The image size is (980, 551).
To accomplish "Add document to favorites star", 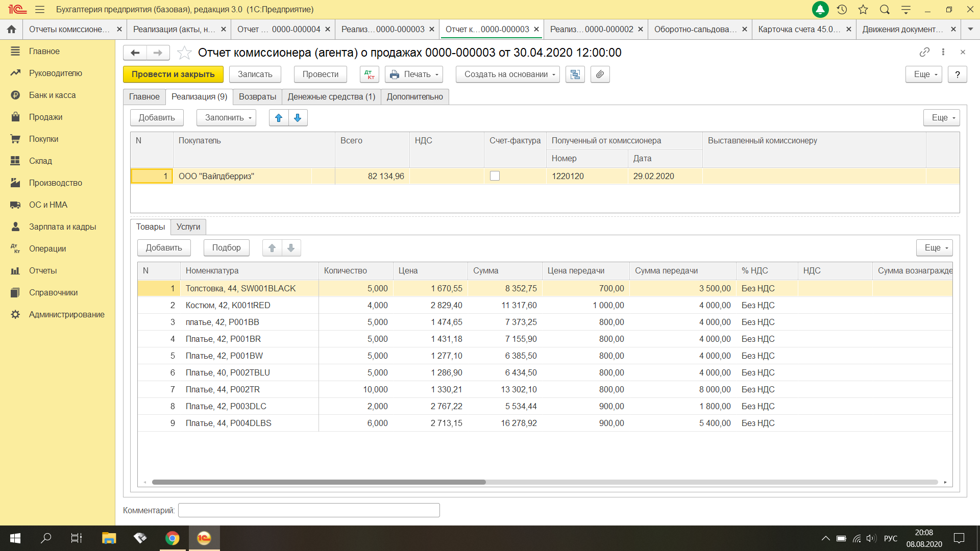I will pyautogui.click(x=184, y=53).
